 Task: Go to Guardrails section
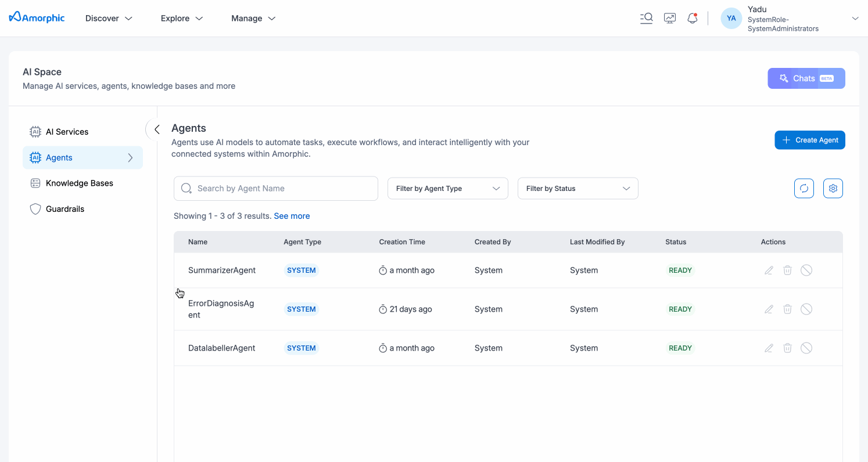click(65, 209)
